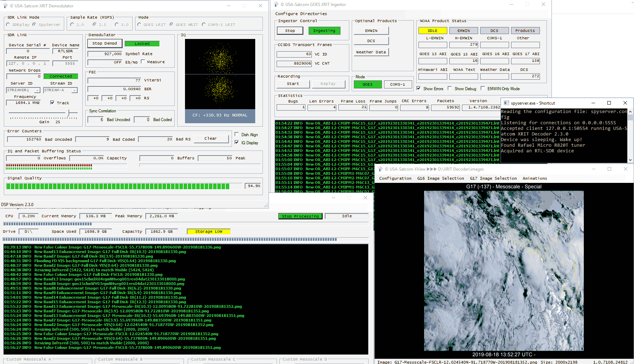
Task: Click the GOES XRIT Ingestor title bar icon
Action: [276, 4]
